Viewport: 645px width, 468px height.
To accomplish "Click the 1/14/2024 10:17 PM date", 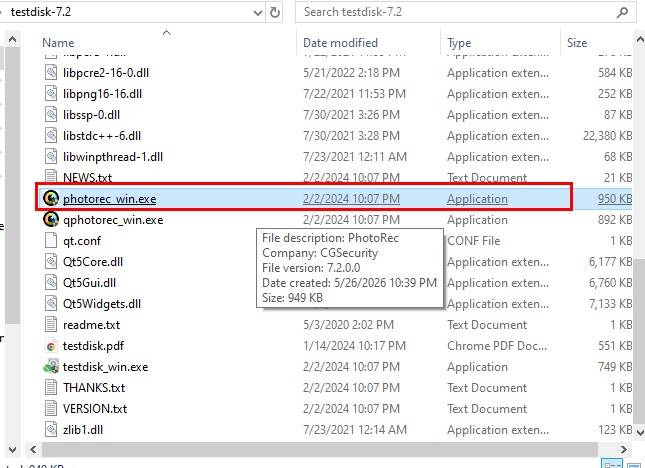I will coord(354,346).
